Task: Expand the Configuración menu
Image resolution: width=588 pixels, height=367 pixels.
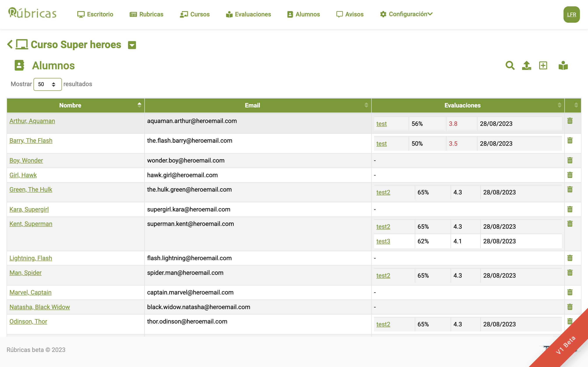Action: tap(406, 14)
